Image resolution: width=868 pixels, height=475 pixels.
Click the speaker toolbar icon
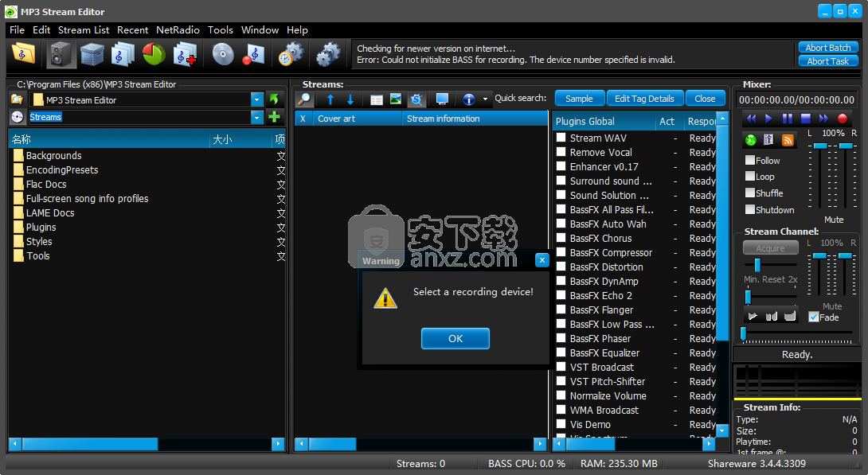click(60, 54)
